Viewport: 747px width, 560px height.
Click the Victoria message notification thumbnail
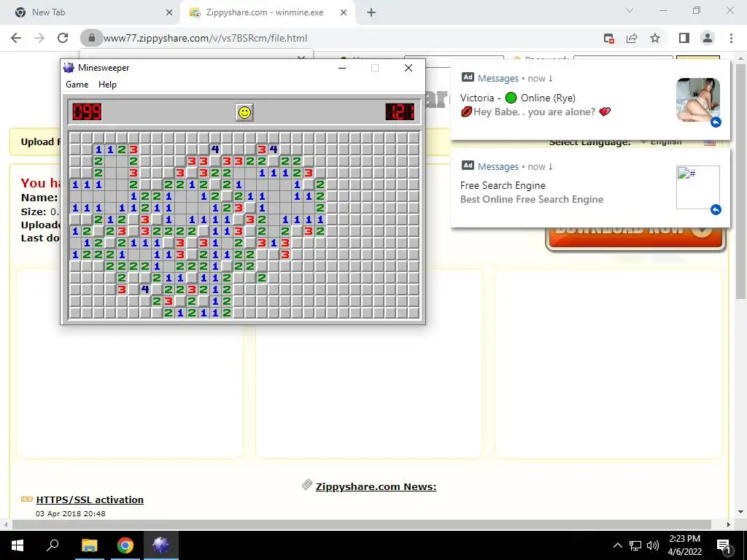[x=698, y=99]
